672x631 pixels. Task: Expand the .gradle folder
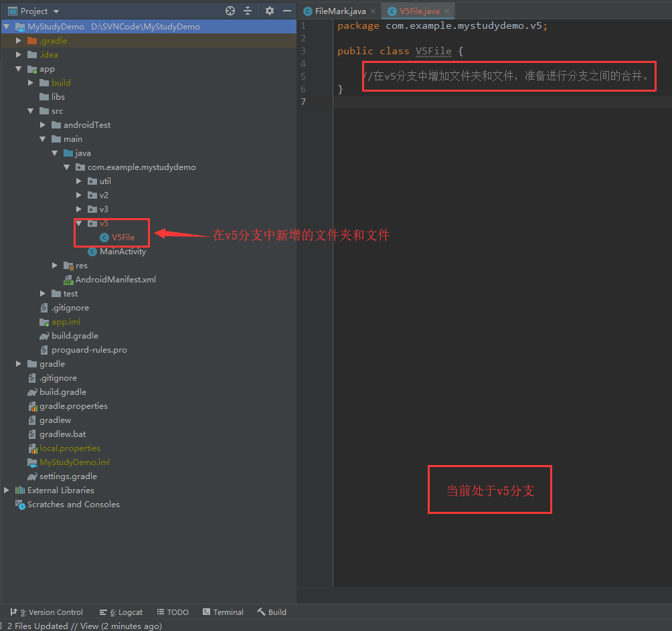19,41
